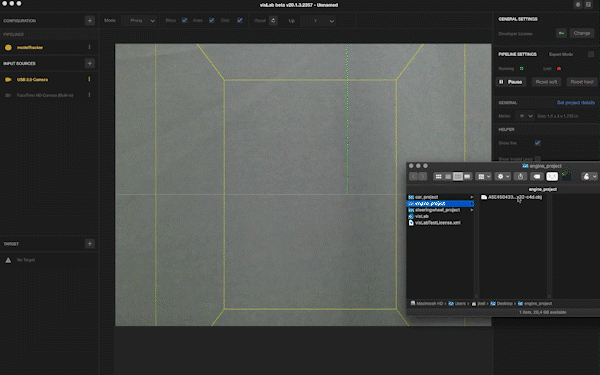Click Users in Finder path bar
This screenshot has width=600, height=375.
457,303
